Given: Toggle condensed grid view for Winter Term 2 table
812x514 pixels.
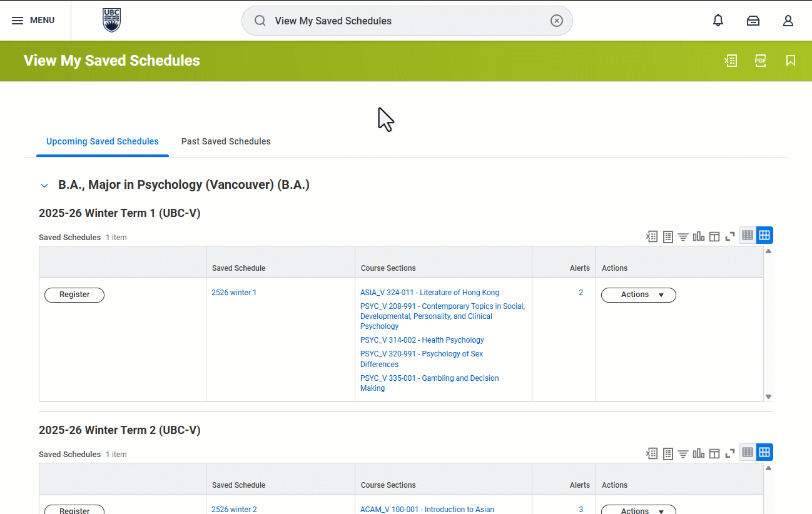Looking at the screenshot, I should (x=748, y=452).
